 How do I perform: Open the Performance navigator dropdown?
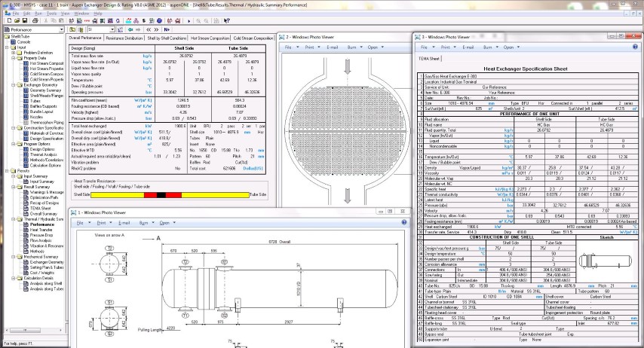coord(60,29)
